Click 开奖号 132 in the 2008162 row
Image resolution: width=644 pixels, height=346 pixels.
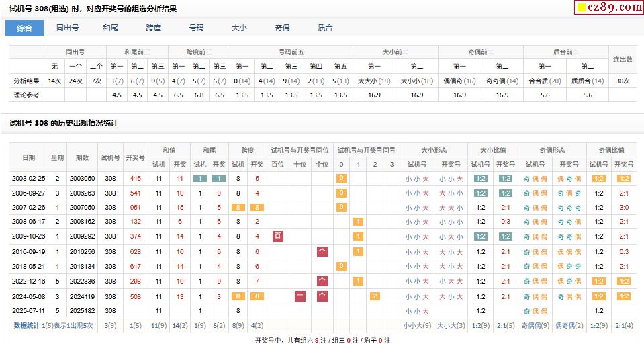pos(136,222)
